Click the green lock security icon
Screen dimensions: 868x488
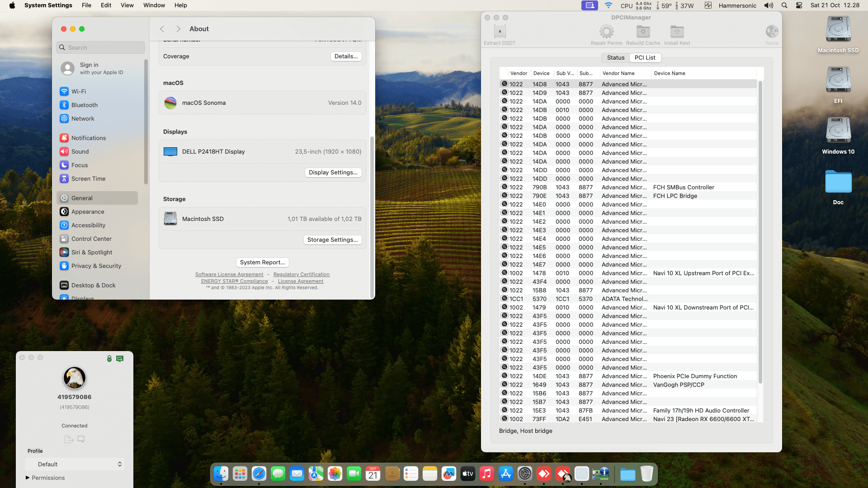[109, 358]
